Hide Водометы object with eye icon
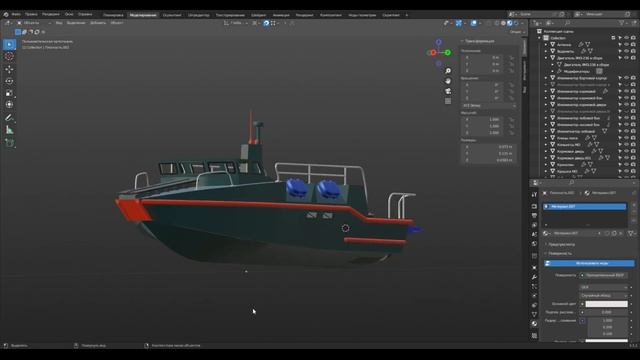 tap(627, 51)
